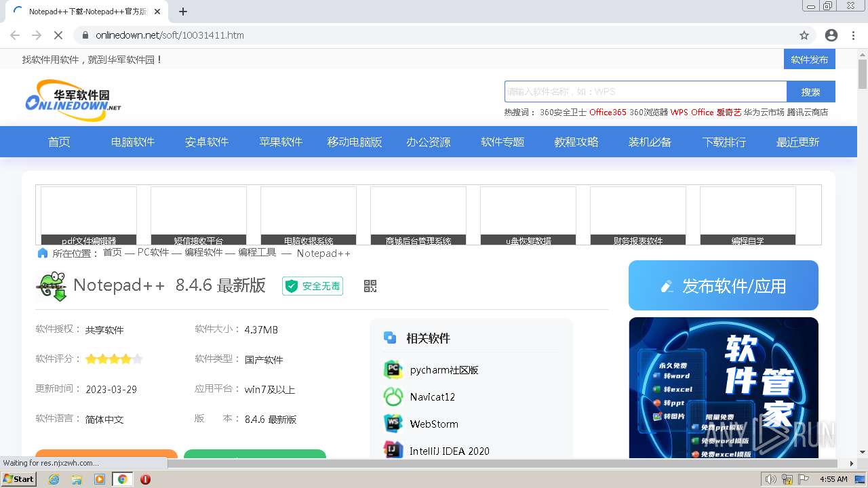868x488 pixels.
Task: Click the red Opera taskbar icon
Action: 145,479
